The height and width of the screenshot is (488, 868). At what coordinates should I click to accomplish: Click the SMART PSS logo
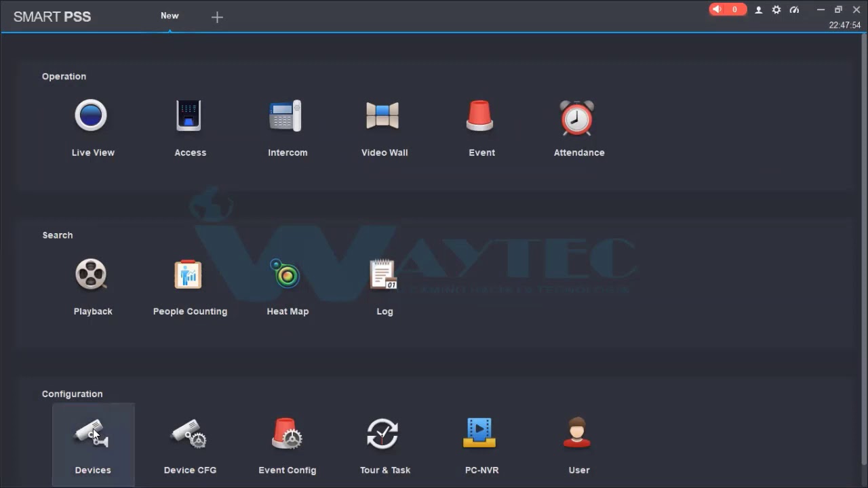point(52,17)
